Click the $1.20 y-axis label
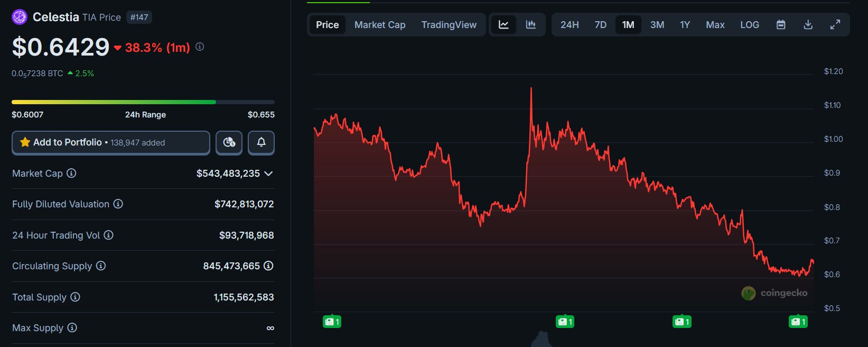 tap(833, 71)
